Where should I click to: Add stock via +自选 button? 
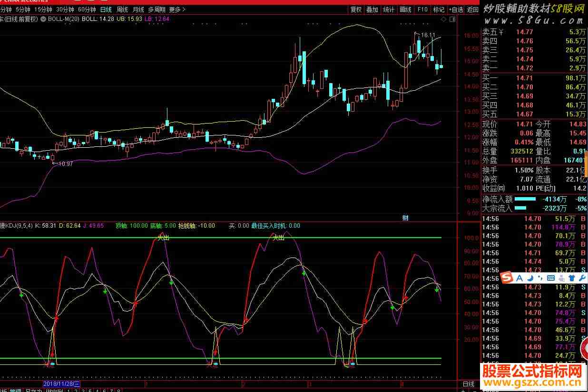[x=456, y=9]
